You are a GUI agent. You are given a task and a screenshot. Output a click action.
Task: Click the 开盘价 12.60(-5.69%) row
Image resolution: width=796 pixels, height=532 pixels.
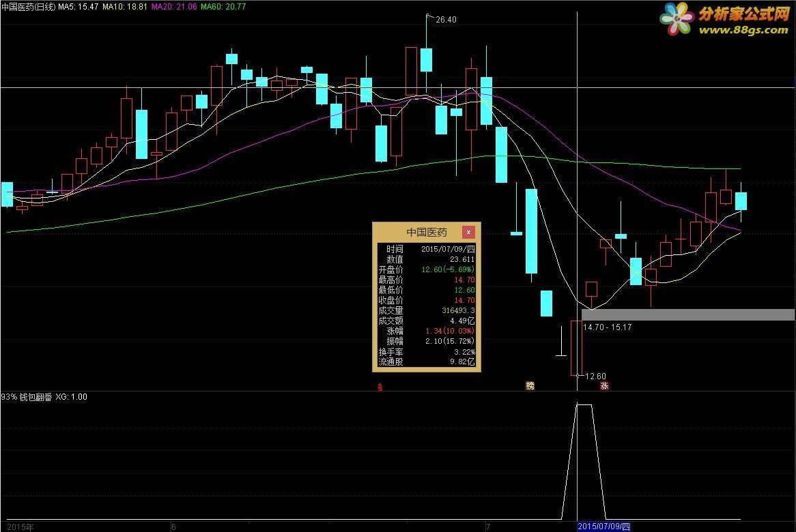click(427, 269)
